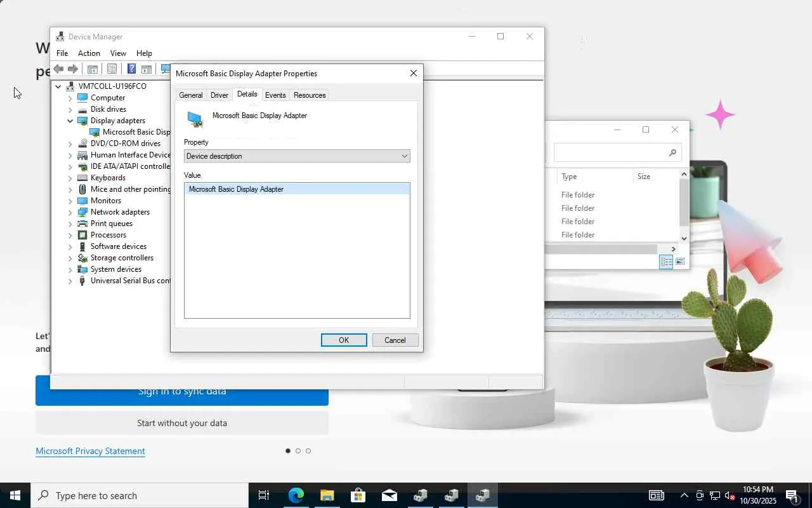Image resolution: width=812 pixels, height=508 pixels.
Task: Click the Forward arrow in Device Manager toolbar
Action: click(73, 69)
